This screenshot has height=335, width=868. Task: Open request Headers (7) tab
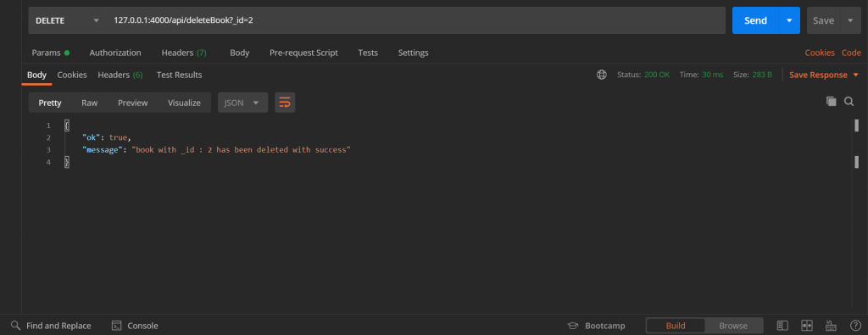click(x=184, y=53)
